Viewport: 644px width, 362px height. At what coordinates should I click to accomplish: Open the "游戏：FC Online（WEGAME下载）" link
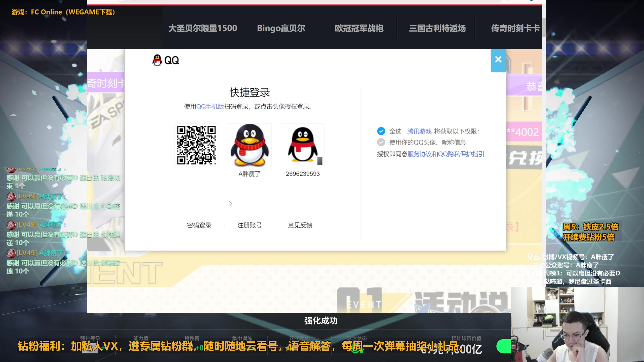(63, 12)
